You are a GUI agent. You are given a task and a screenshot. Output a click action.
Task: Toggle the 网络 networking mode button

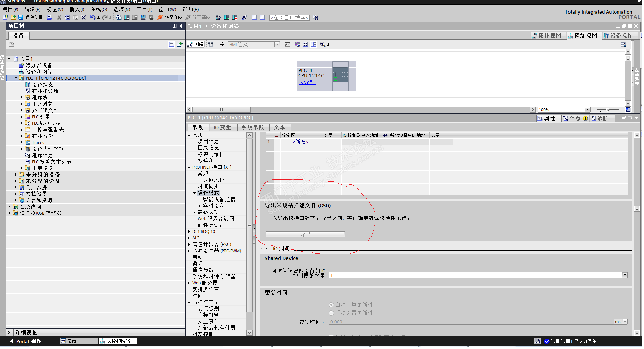pos(196,44)
